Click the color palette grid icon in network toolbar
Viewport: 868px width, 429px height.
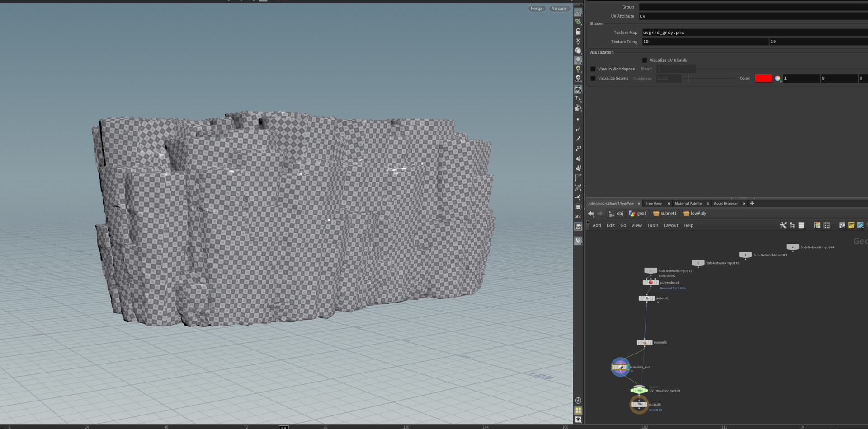(x=817, y=225)
